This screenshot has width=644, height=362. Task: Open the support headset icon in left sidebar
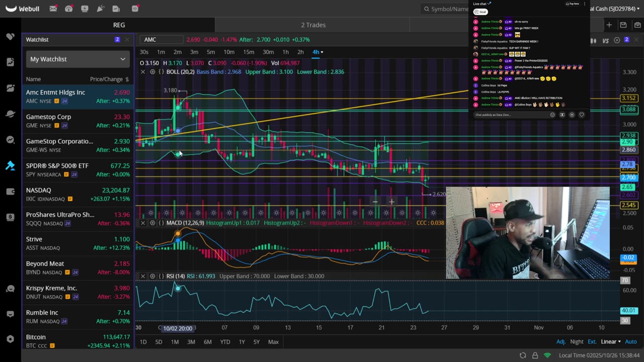[10, 289]
